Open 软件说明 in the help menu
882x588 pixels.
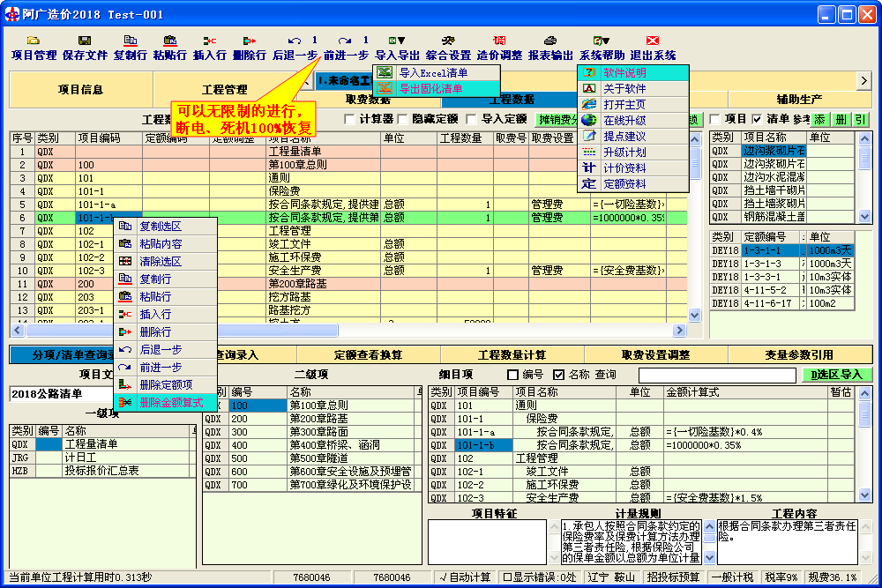(633, 72)
